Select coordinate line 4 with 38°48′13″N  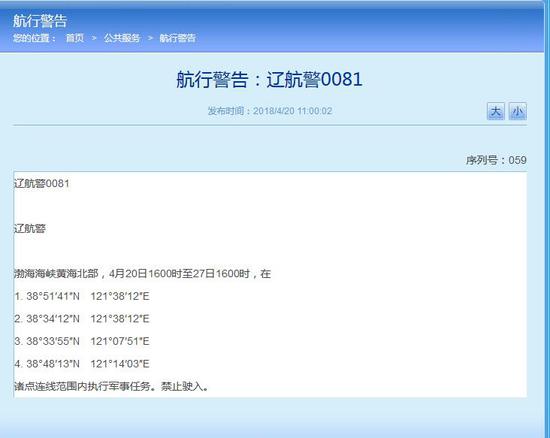(x=82, y=364)
